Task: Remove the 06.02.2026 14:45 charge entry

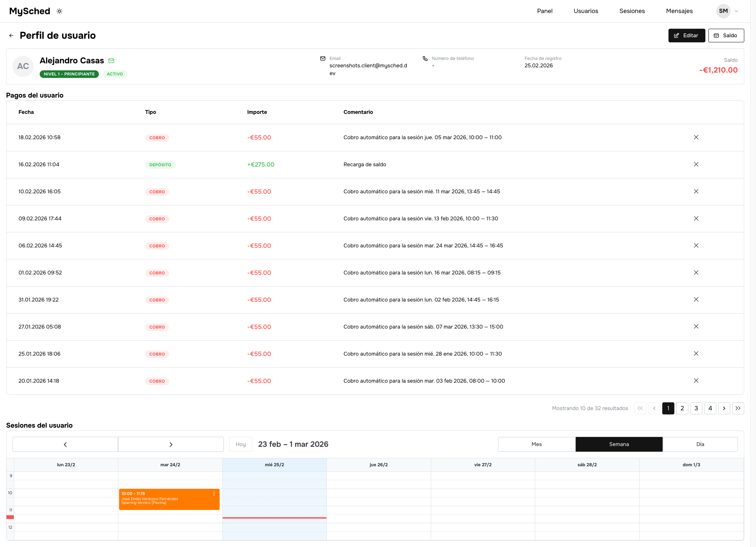Action: point(696,246)
